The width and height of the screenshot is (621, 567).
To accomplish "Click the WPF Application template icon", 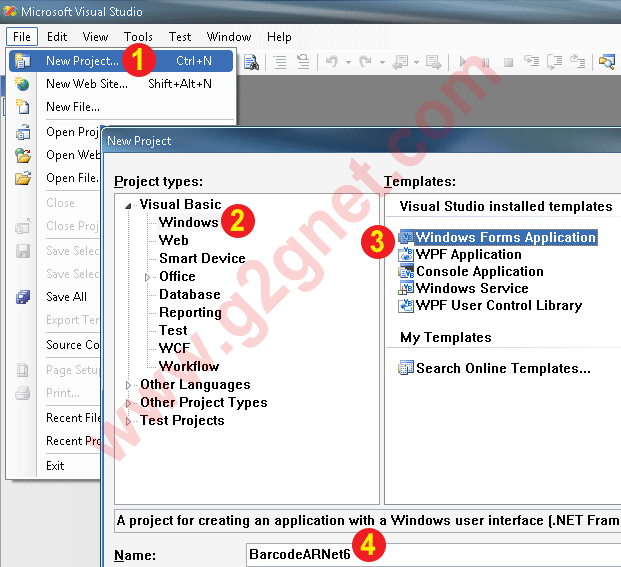I will coord(406,254).
